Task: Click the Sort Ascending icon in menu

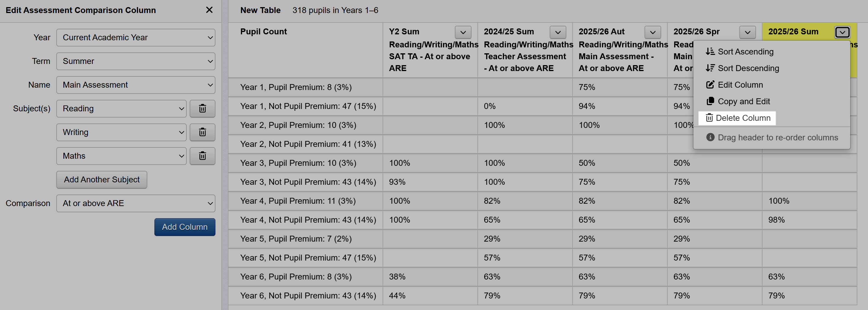Action: coord(710,52)
